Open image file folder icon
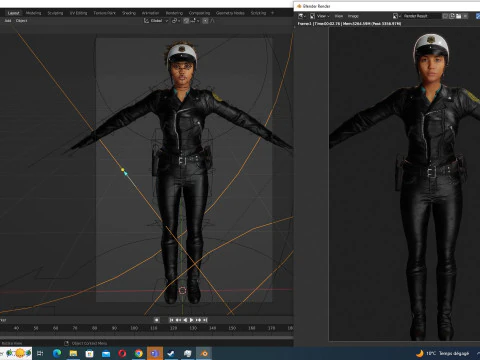The height and width of the screenshot is (360, 480). [459, 16]
